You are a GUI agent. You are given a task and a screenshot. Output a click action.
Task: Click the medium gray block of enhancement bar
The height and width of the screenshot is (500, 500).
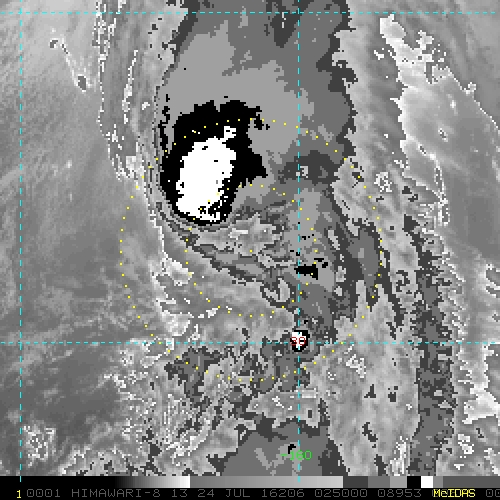point(267,482)
